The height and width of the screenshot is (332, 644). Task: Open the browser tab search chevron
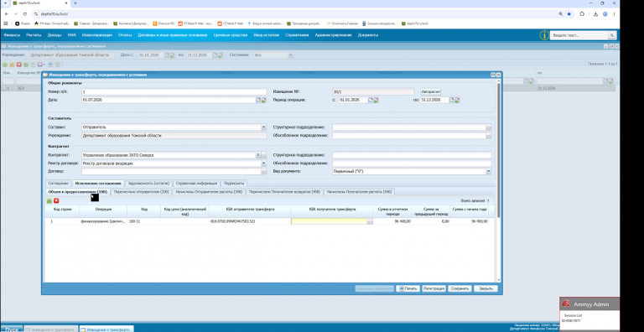(5, 3)
